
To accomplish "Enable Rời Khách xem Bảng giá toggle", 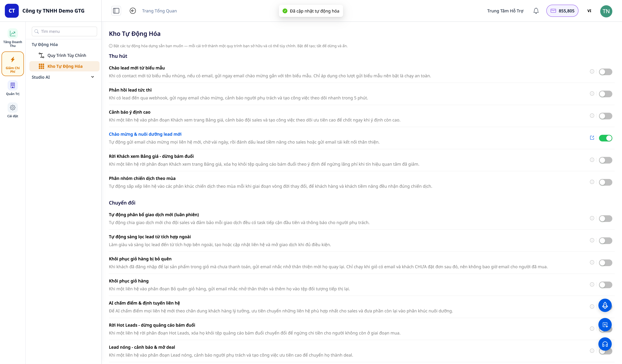I will (x=606, y=160).
